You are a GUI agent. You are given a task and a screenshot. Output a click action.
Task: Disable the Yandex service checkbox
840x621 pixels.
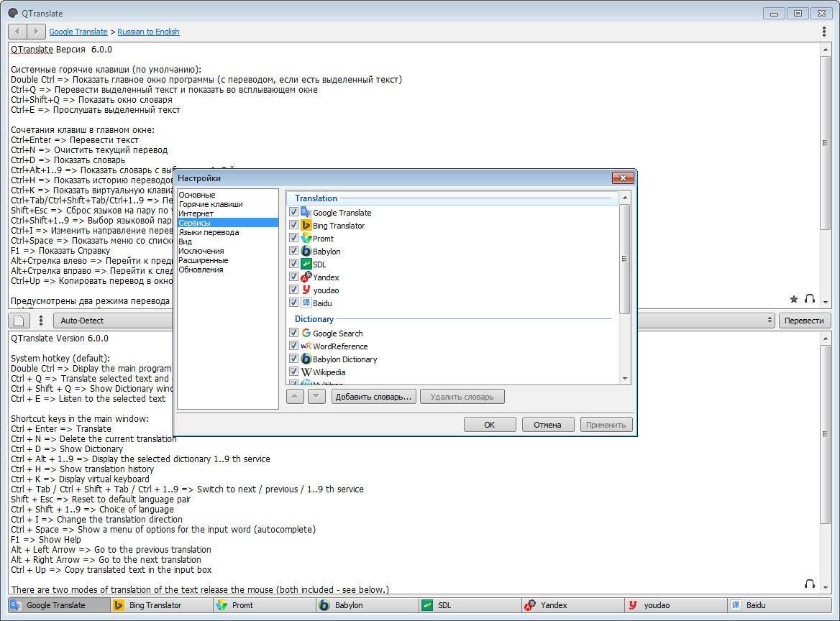(x=293, y=277)
